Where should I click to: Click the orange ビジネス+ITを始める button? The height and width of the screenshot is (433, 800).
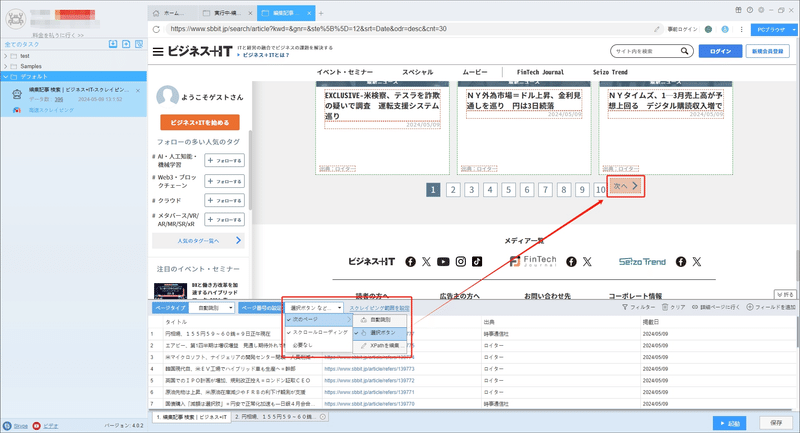click(199, 122)
